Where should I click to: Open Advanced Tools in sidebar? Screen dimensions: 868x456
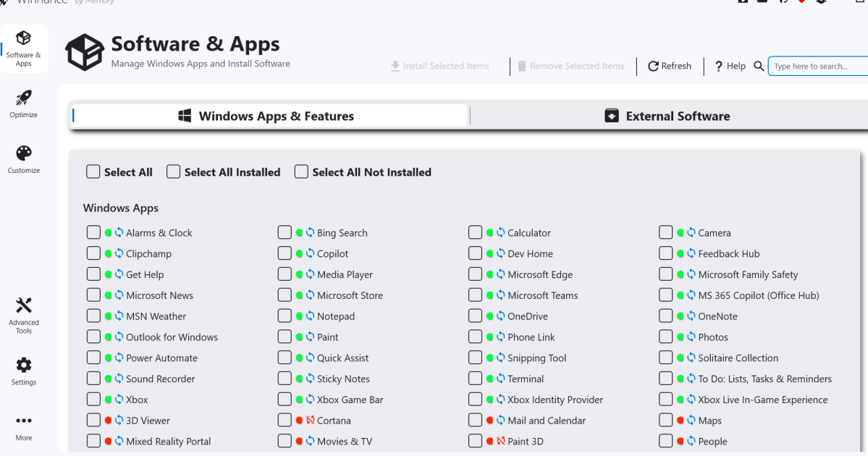point(24,315)
